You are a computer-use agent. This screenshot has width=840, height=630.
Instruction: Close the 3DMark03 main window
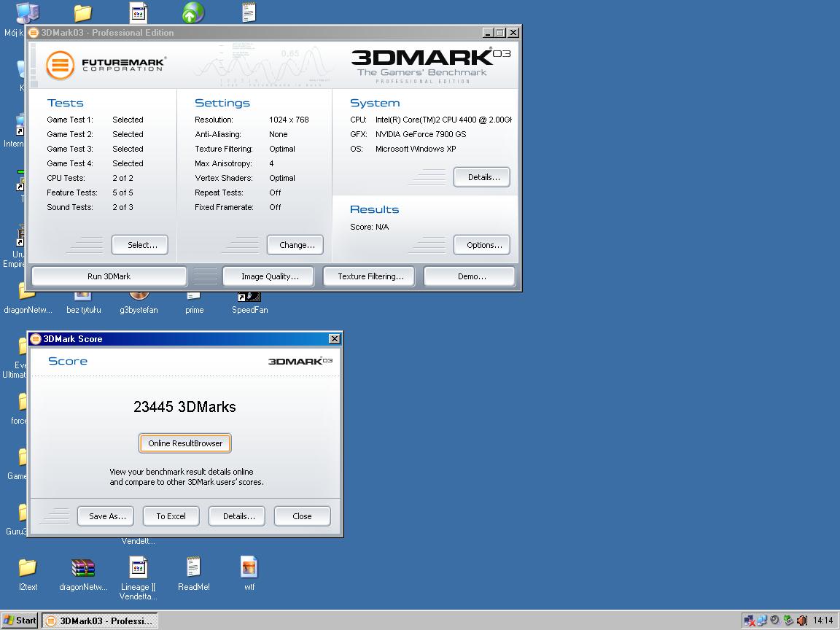coord(513,33)
